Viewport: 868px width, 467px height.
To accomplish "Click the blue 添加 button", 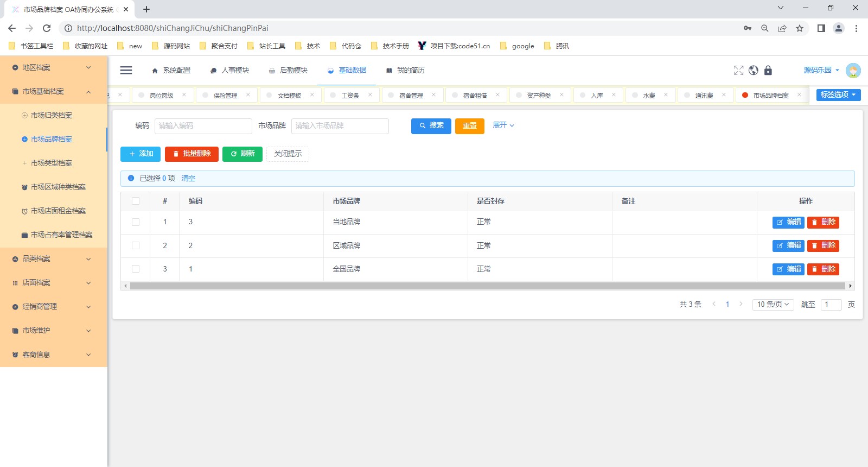I will (141, 154).
